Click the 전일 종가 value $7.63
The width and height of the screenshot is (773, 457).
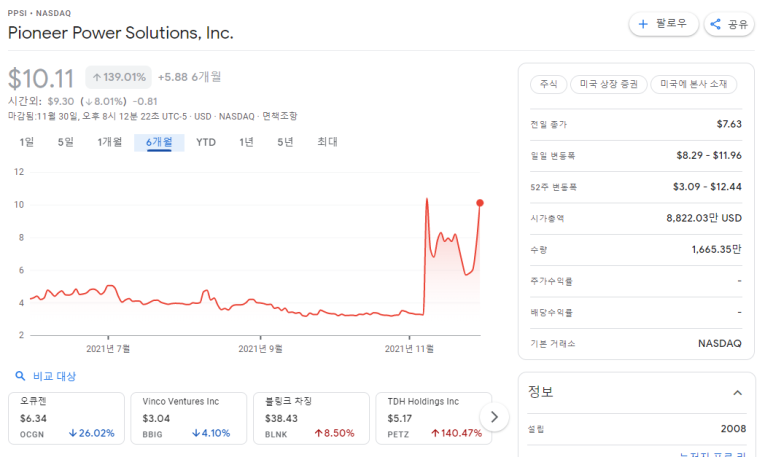point(729,124)
